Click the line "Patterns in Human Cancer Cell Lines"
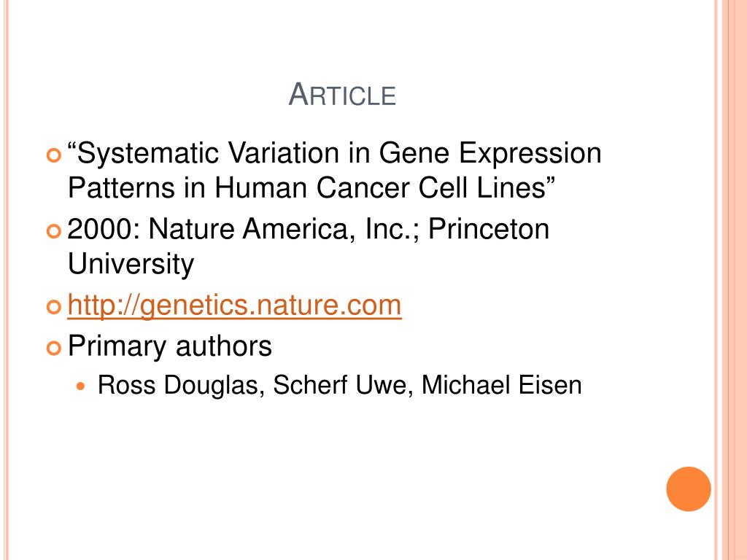Screen dimensions: 747x560 point(311,187)
